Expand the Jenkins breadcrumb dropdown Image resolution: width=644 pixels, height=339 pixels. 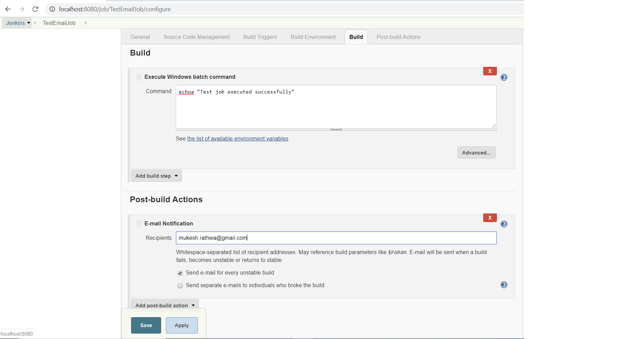coord(29,23)
